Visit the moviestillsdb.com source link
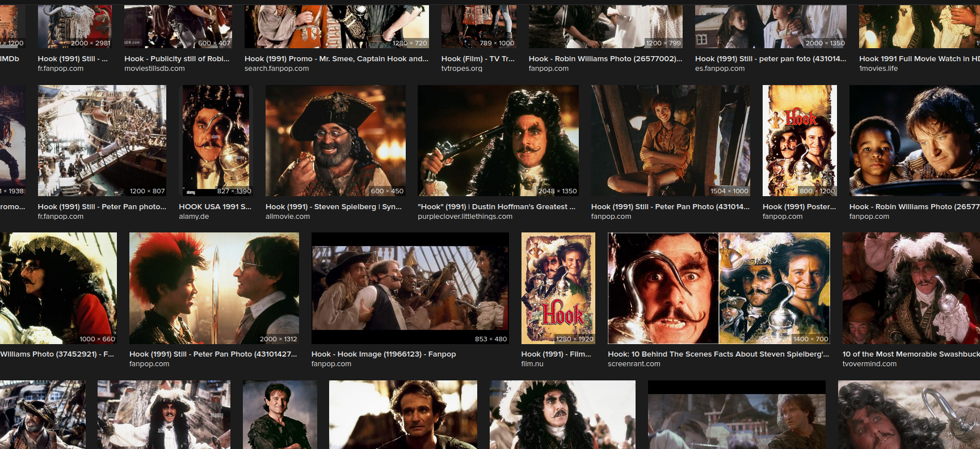 tap(154, 68)
